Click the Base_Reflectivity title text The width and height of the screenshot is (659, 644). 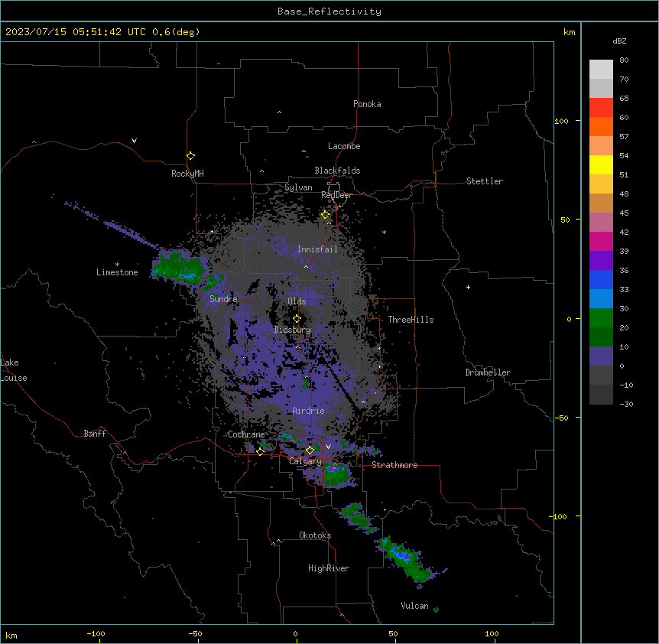[x=329, y=11]
